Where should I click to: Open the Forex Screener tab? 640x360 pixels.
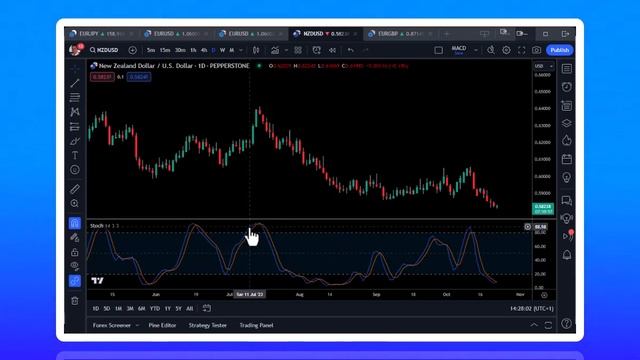point(111,325)
